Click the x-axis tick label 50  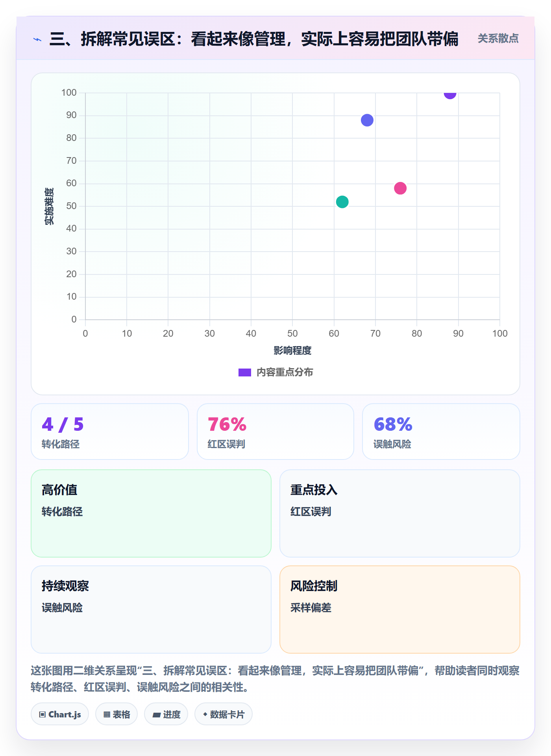click(x=292, y=334)
